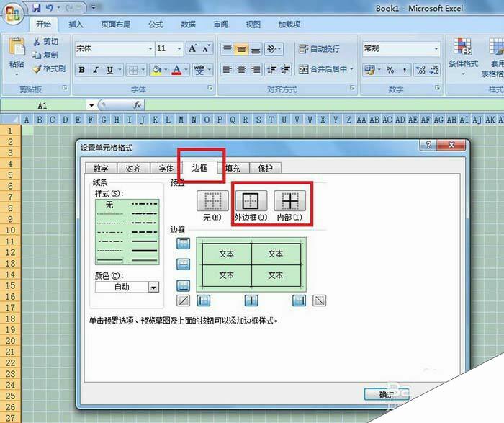Expand the Name Box dropdown arrow
The width and height of the screenshot is (504, 423).
91,105
